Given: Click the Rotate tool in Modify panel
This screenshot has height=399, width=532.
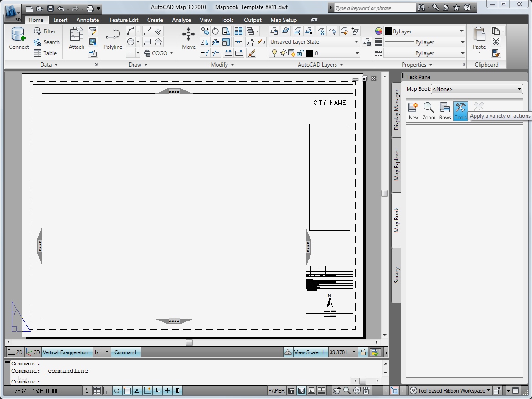Looking at the screenshot, I should click(216, 31).
